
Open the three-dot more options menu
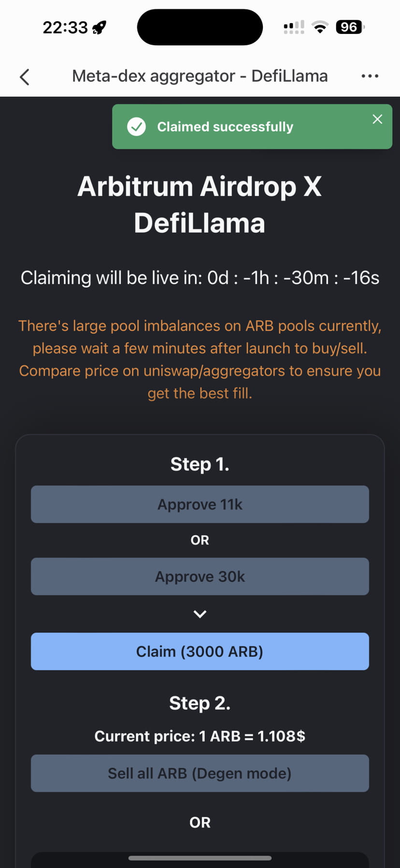(x=370, y=76)
